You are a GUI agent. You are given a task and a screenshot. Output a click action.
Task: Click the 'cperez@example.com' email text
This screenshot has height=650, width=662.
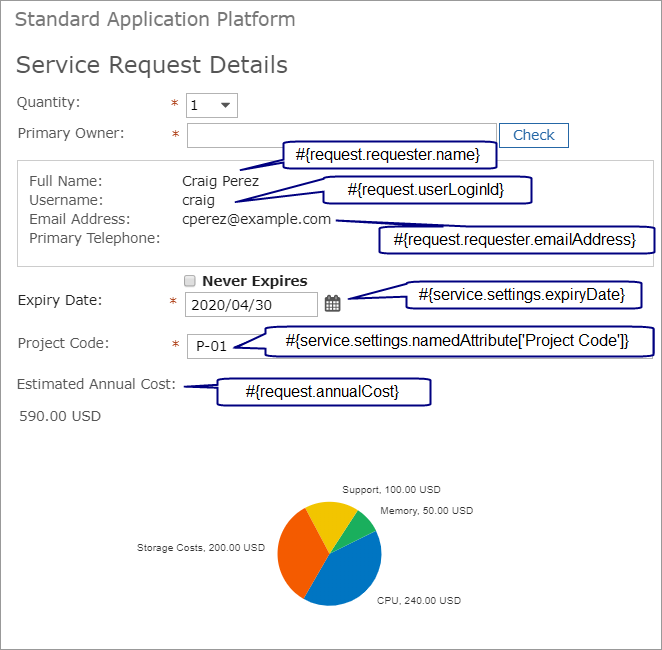(256, 219)
